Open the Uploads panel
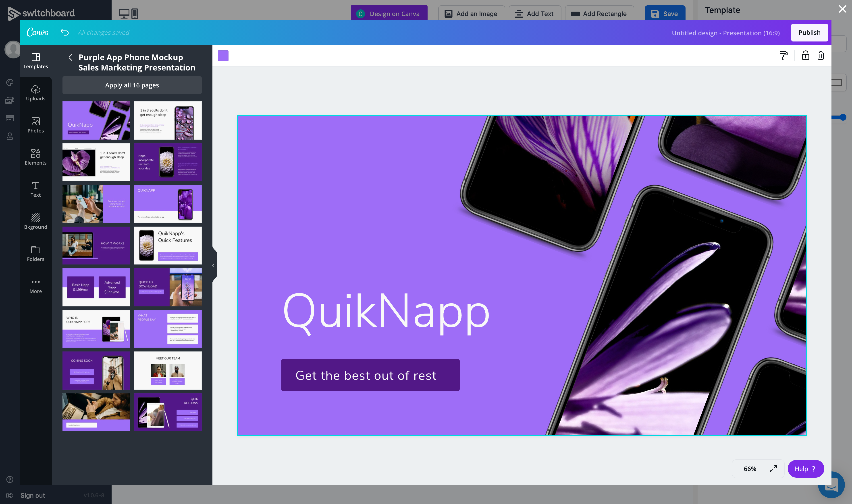 (35, 93)
